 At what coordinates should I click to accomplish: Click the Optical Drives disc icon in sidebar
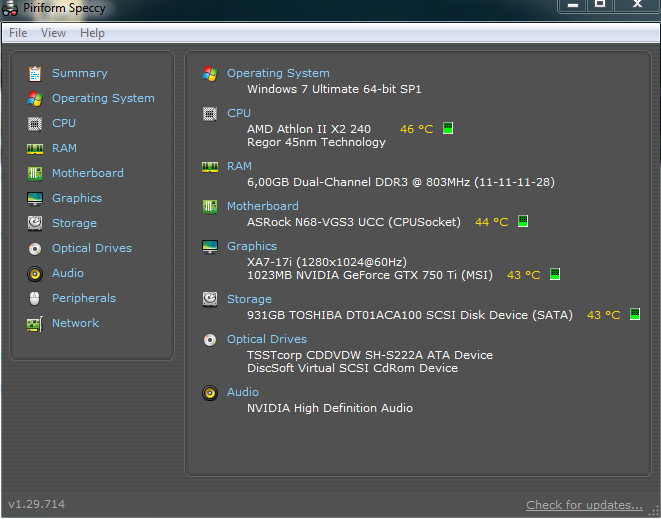pyautogui.click(x=35, y=249)
